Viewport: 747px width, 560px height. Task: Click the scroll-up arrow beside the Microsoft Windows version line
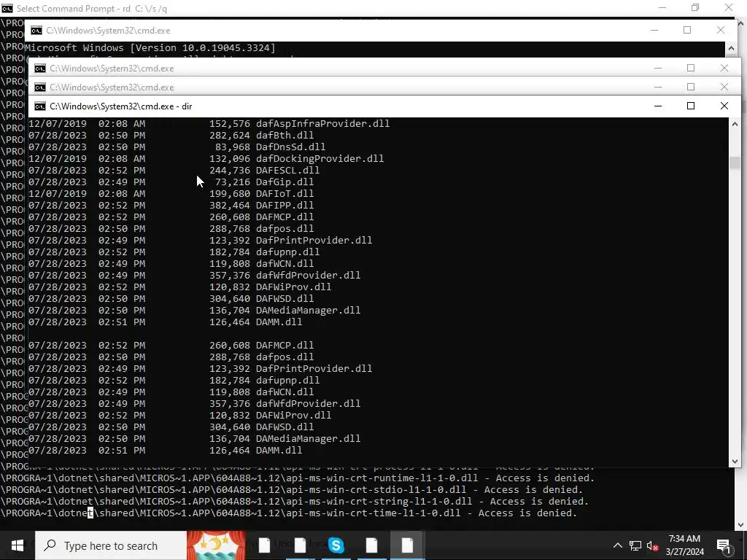click(x=731, y=48)
